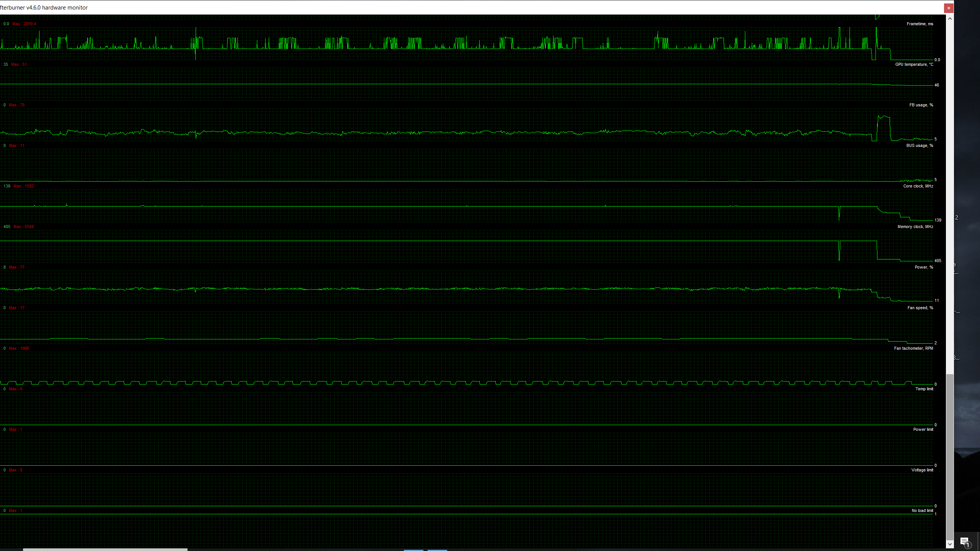Click the Fan speed, % graph label
This screenshot has height=551, width=980.
pos(920,308)
